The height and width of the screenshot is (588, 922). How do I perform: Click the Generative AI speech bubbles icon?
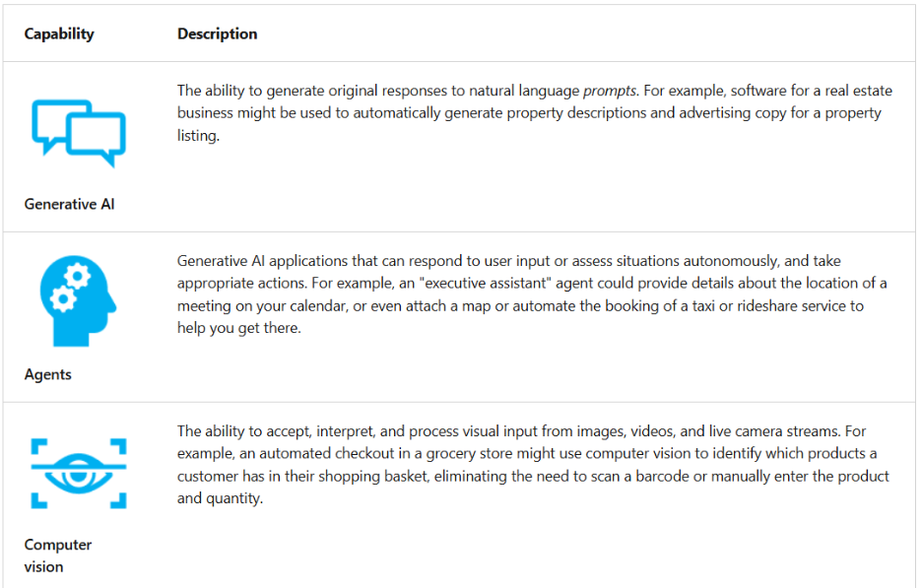(78, 134)
